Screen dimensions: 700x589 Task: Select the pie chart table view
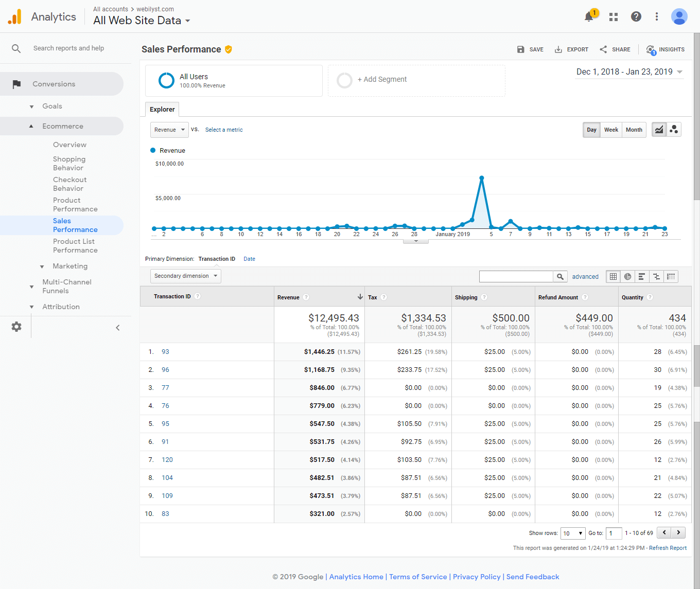coord(627,277)
